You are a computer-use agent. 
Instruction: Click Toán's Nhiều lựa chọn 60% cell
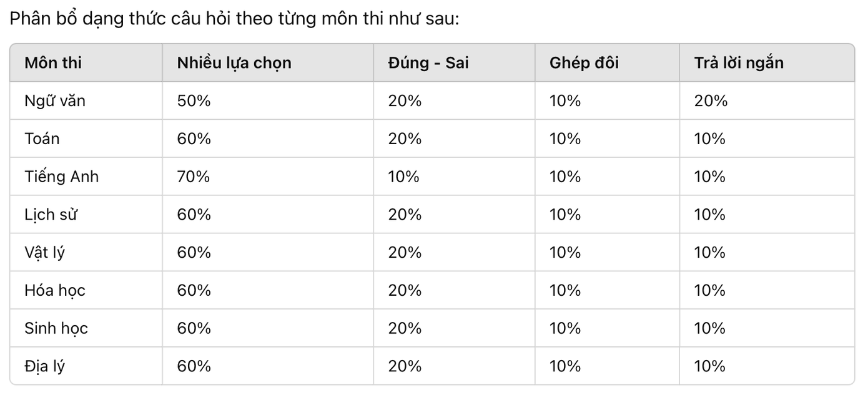coord(194,139)
